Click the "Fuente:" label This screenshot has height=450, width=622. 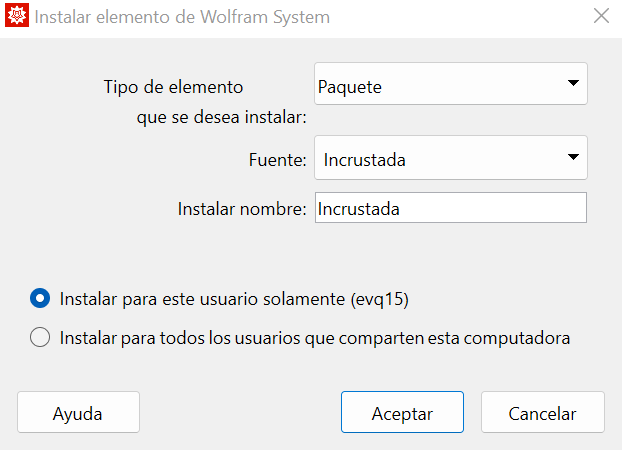tap(277, 159)
